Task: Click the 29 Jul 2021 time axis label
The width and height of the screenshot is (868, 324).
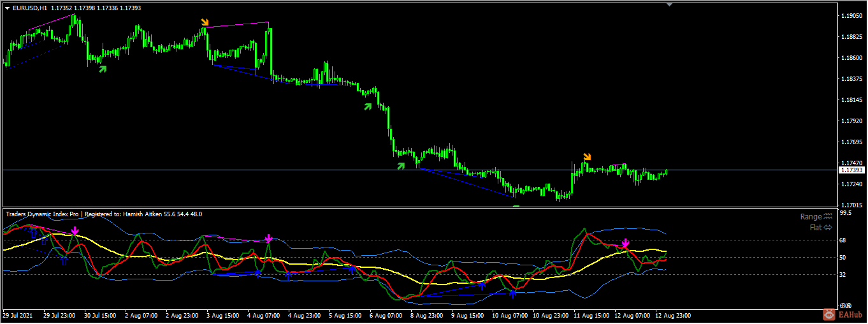Action: pyautogui.click(x=18, y=316)
